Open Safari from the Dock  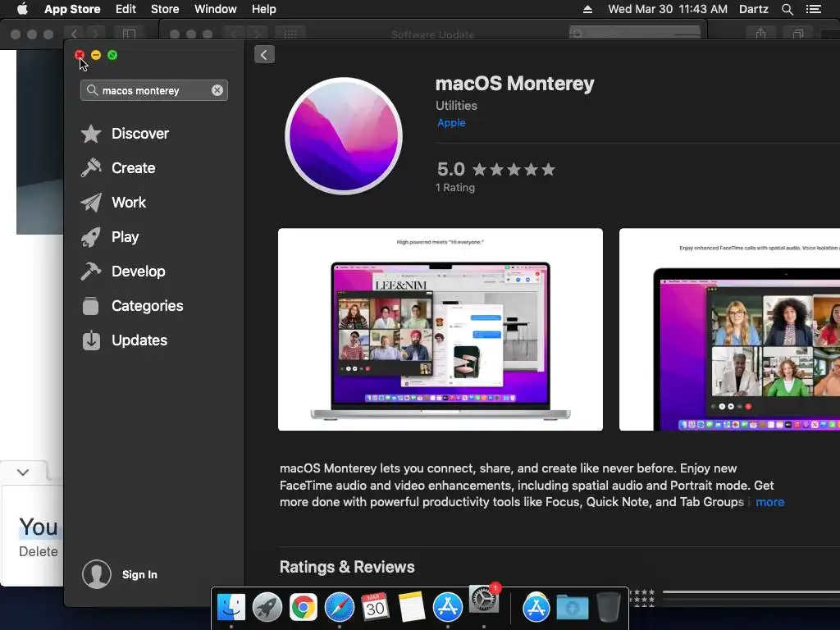[x=339, y=608]
